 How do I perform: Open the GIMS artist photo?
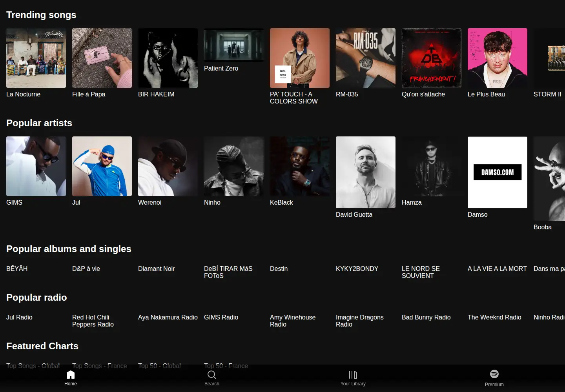pos(36,166)
